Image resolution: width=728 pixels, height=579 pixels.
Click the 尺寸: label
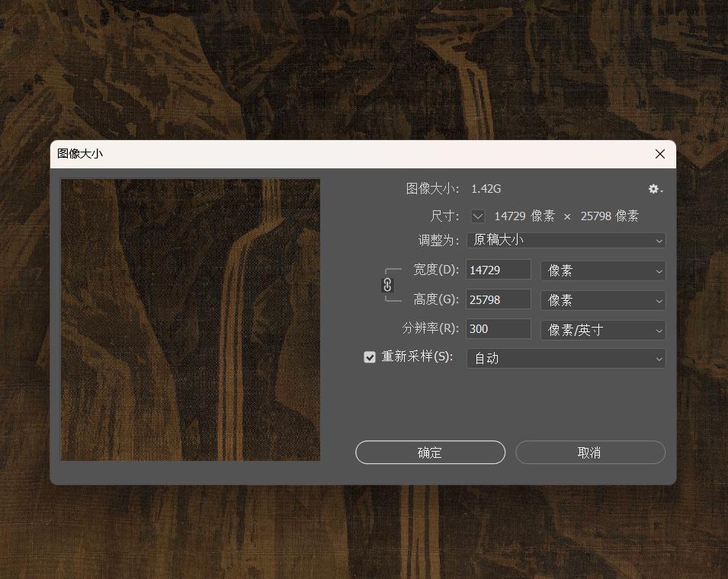[444, 216]
